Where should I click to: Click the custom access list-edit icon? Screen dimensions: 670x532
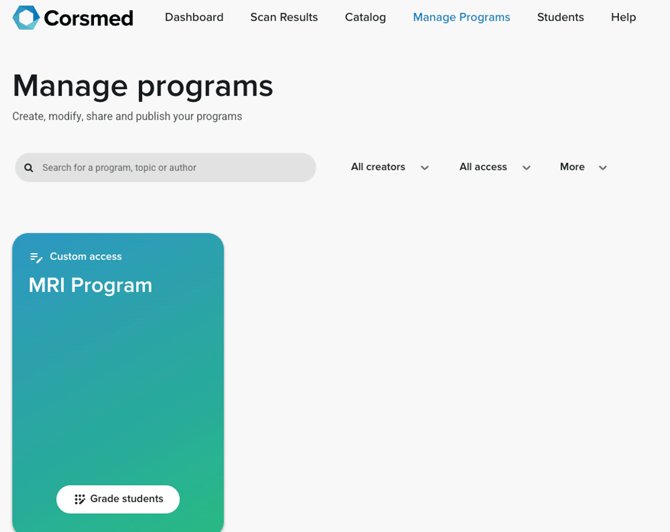pos(36,257)
